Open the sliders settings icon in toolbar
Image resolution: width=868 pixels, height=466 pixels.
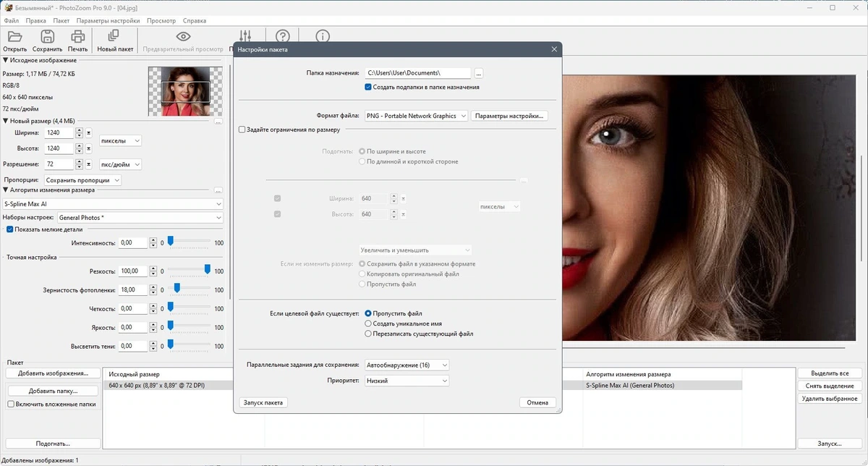(245, 37)
